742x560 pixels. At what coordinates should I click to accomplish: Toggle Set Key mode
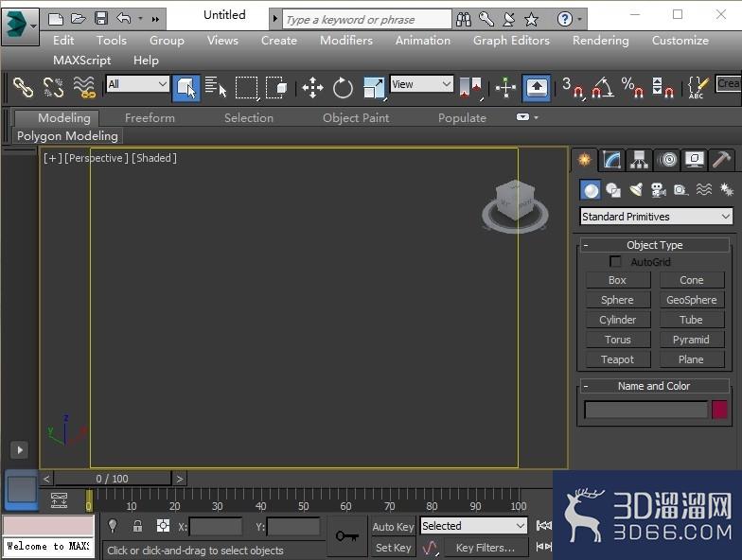[x=393, y=548]
